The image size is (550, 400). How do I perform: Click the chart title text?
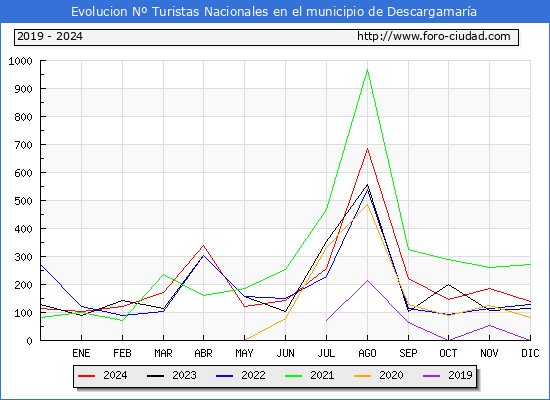274,12
